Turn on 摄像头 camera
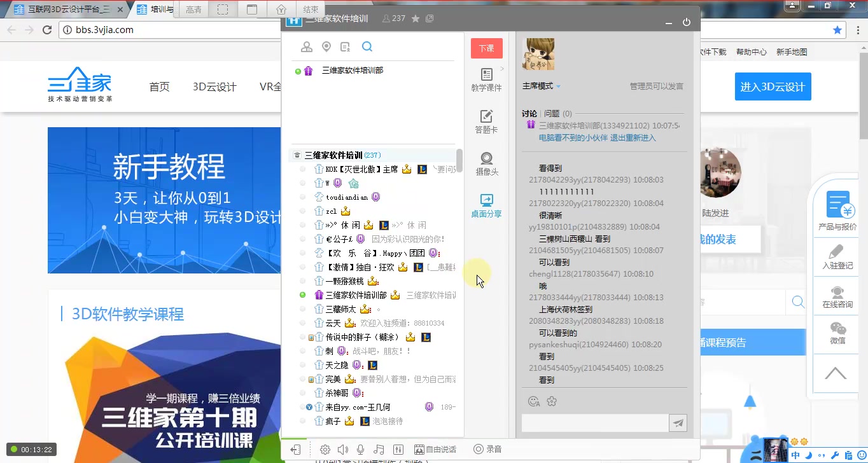This screenshot has height=463, width=868. point(486,163)
